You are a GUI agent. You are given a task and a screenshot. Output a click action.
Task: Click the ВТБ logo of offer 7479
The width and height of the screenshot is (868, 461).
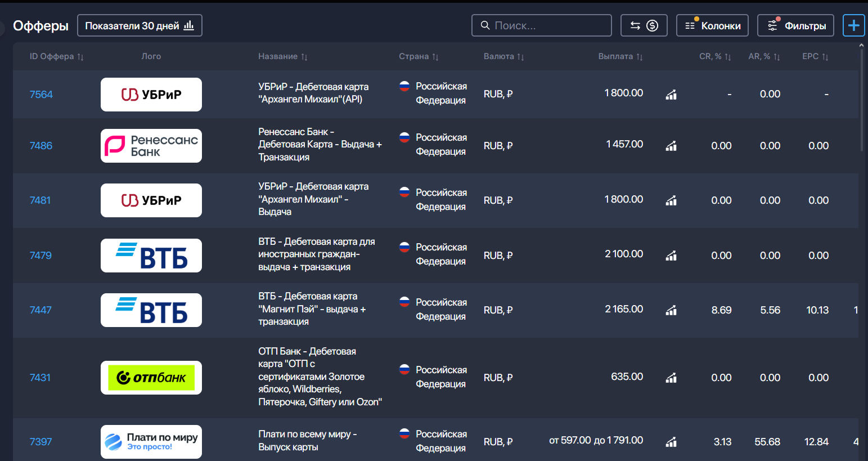151,256
